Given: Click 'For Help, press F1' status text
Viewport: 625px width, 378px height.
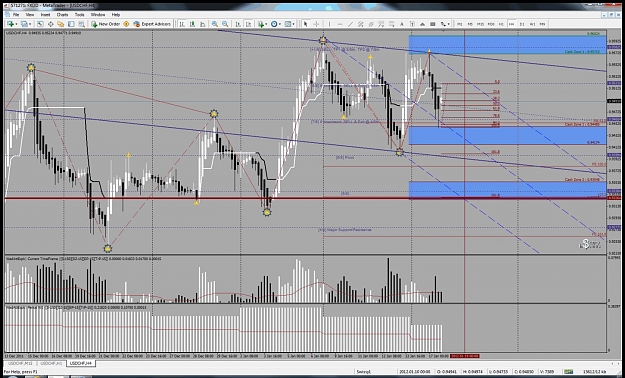Looking at the screenshot, I should click(20, 372).
